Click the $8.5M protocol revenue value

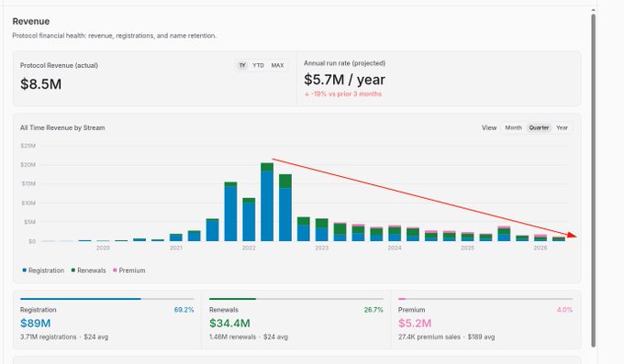41,84
